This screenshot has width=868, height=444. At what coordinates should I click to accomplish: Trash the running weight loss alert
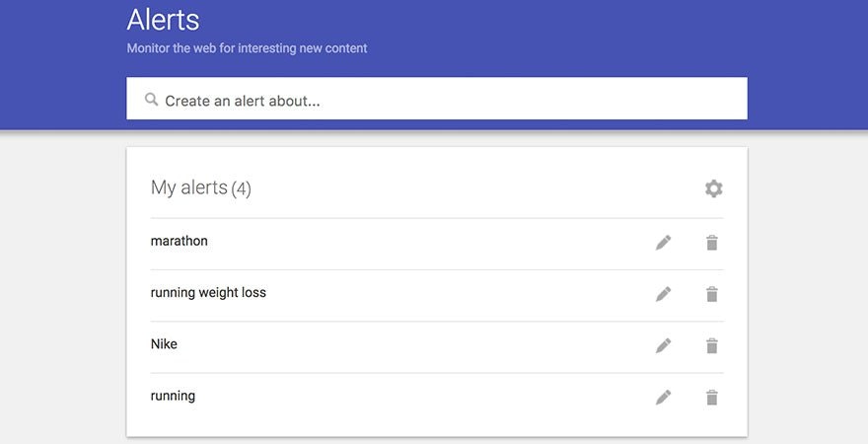click(712, 294)
